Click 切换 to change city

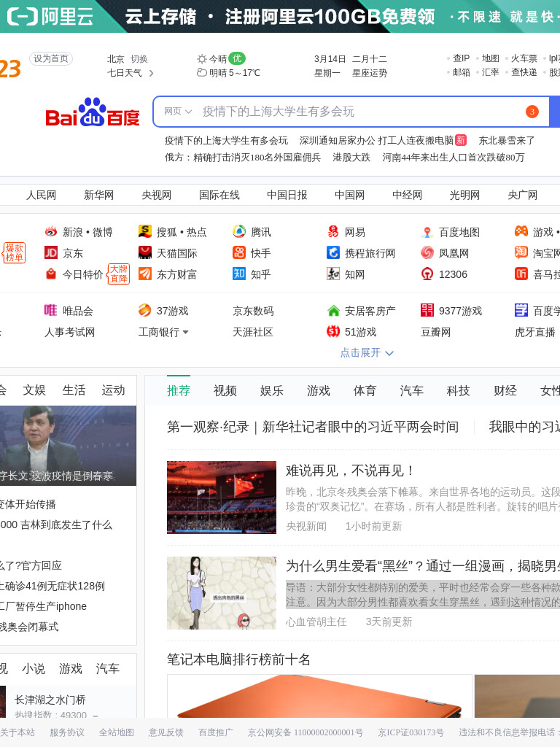pos(139,59)
